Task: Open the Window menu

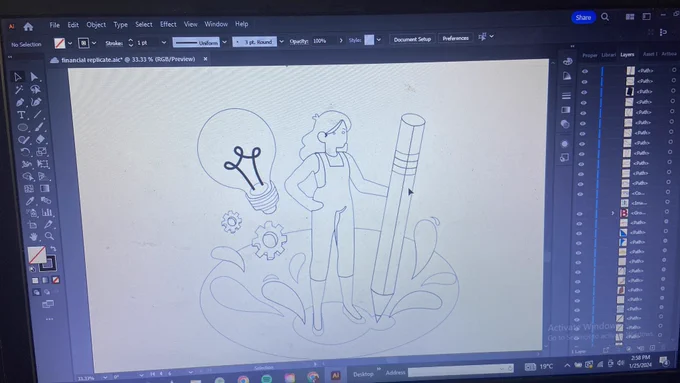Action: click(x=216, y=24)
